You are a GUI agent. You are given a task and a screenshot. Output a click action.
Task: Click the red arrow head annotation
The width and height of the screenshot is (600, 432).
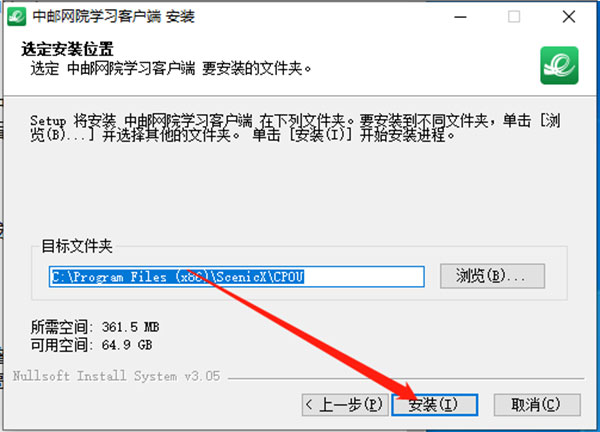[404, 390]
